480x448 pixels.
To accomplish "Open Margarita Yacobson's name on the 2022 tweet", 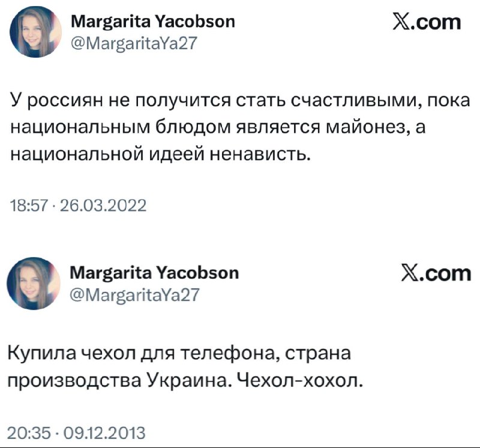I will (x=153, y=23).
